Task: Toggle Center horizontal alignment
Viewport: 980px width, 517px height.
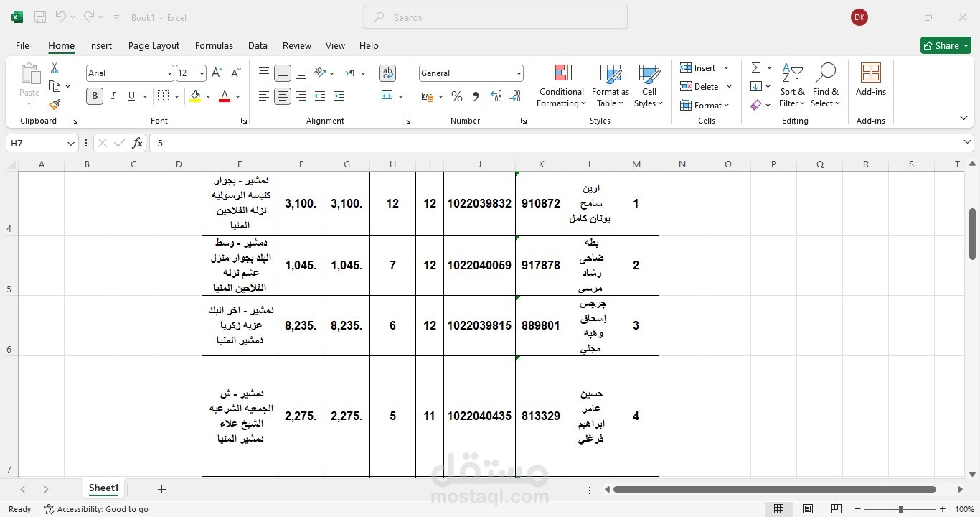Action: click(x=283, y=96)
